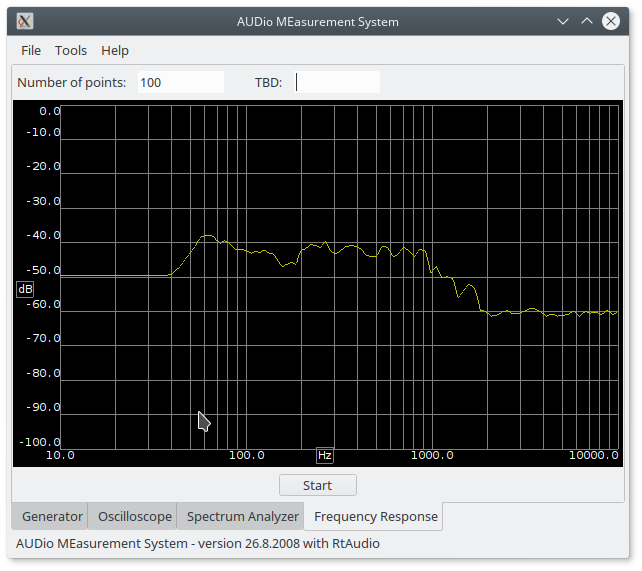This screenshot has width=642, height=571.
Task: Click the 1000.0 frequency axis label
Action: point(432,455)
